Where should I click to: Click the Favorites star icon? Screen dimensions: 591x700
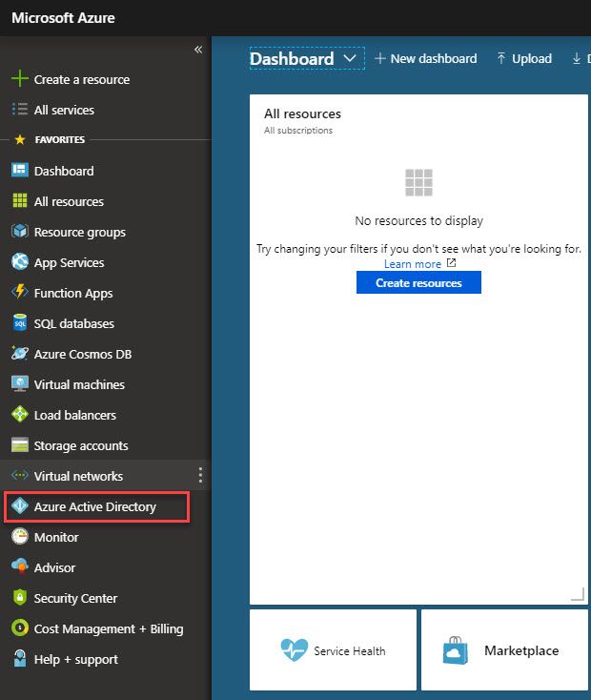tap(20, 140)
